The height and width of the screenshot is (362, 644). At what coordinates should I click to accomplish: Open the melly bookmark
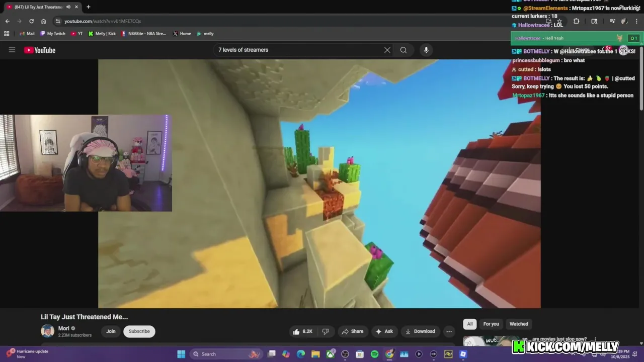205,34
